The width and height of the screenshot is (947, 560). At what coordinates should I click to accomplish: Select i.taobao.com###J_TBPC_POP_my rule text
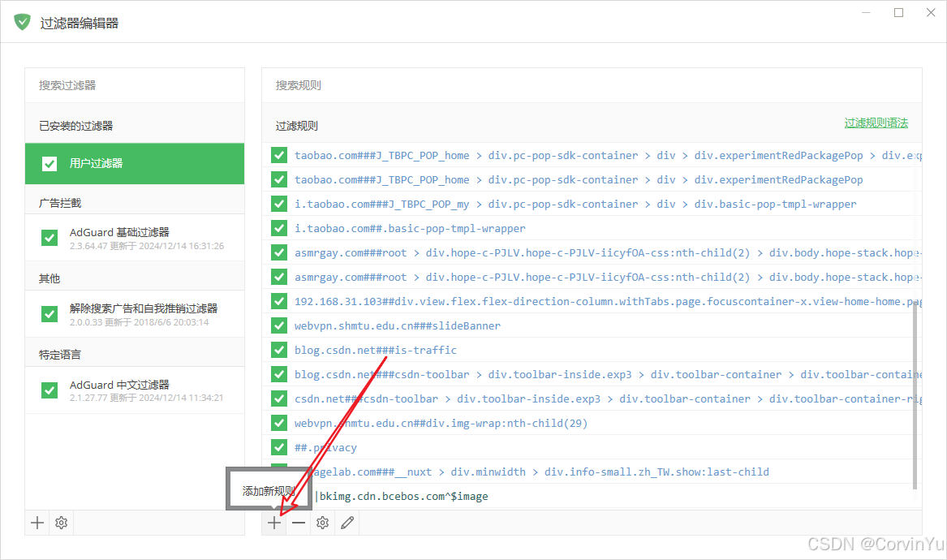point(575,205)
